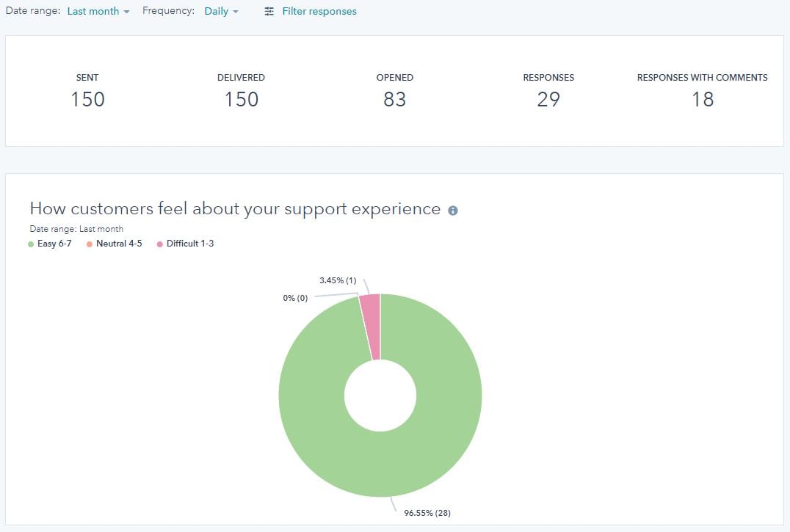Viewport: 790px width, 532px height.
Task: Open the Filter responses panel
Action: (x=319, y=11)
